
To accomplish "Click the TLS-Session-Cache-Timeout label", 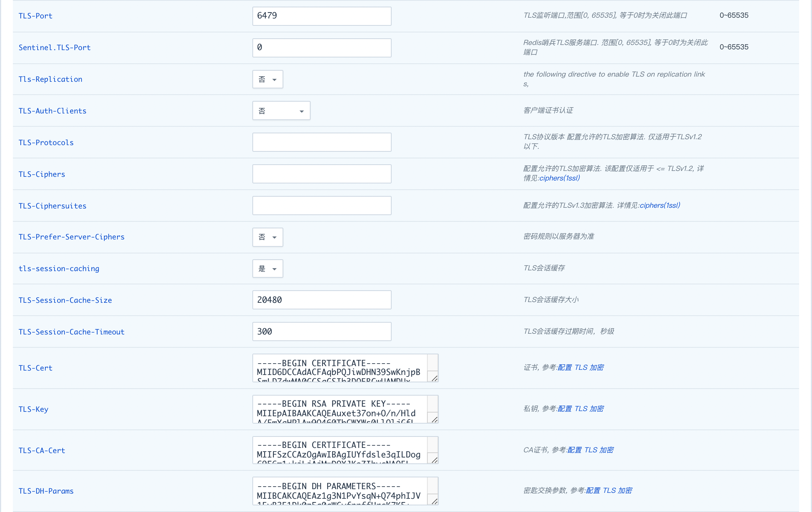I will [71, 332].
